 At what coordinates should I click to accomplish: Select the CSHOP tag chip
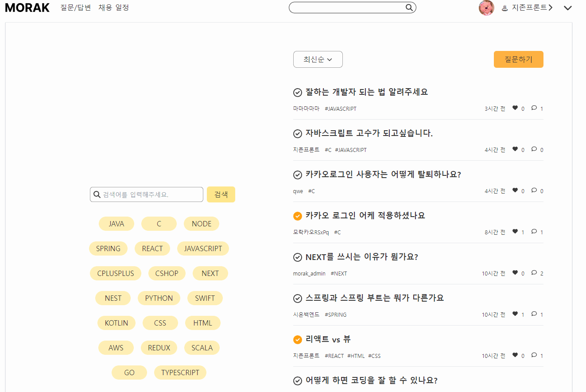tap(167, 273)
